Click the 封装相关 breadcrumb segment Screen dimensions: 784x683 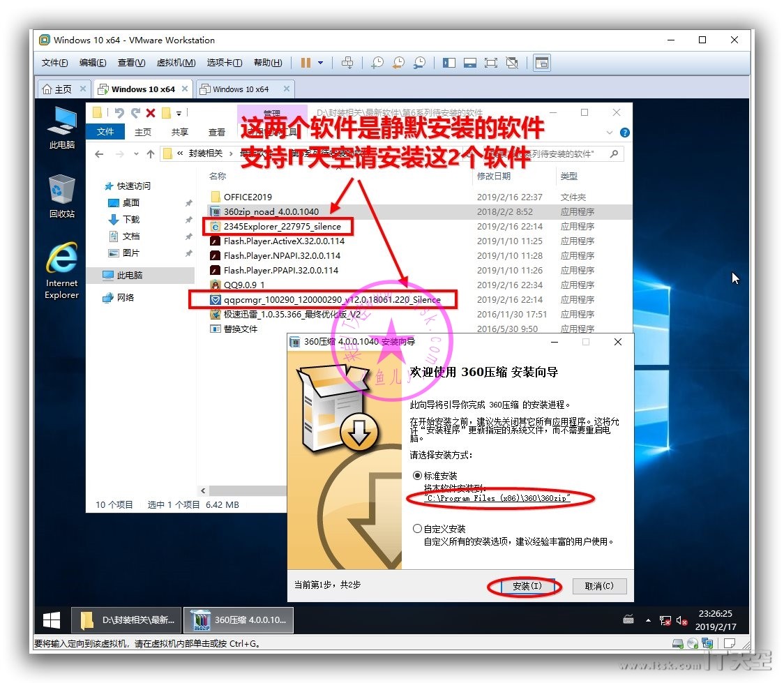pos(206,153)
